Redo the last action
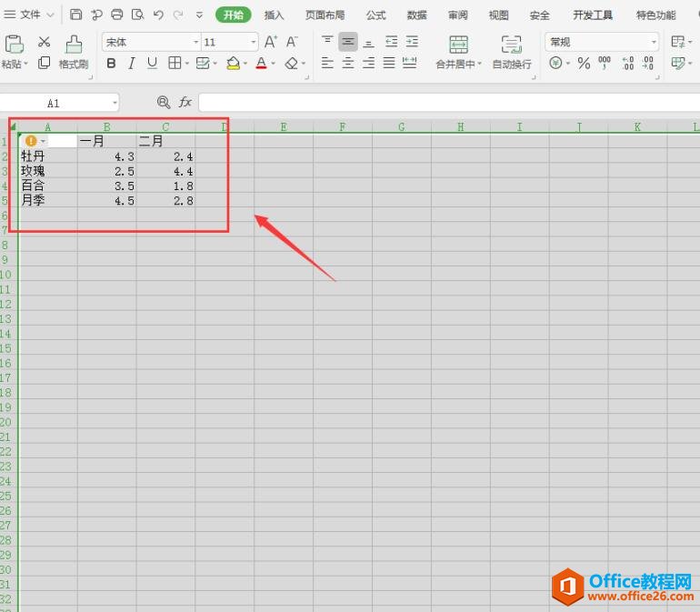Image resolution: width=700 pixels, height=612 pixels. [178, 15]
